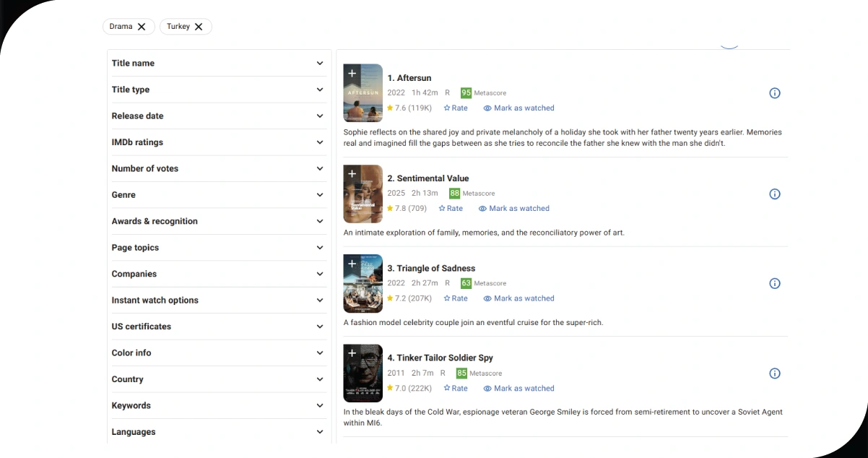The width and height of the screenshot is (868, 458).
Task: Add Aftersun to watchlist with plus icon
Action: (x=352, y=73)
